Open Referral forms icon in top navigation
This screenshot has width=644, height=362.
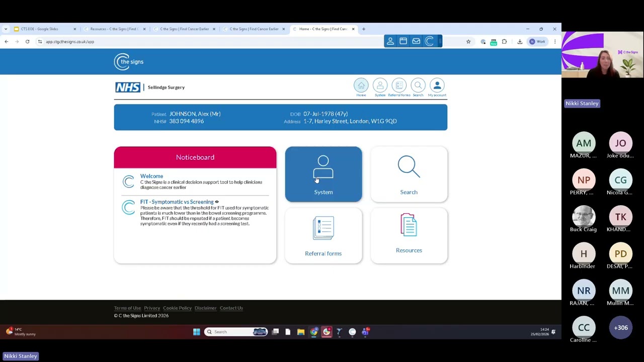[399, 85]
